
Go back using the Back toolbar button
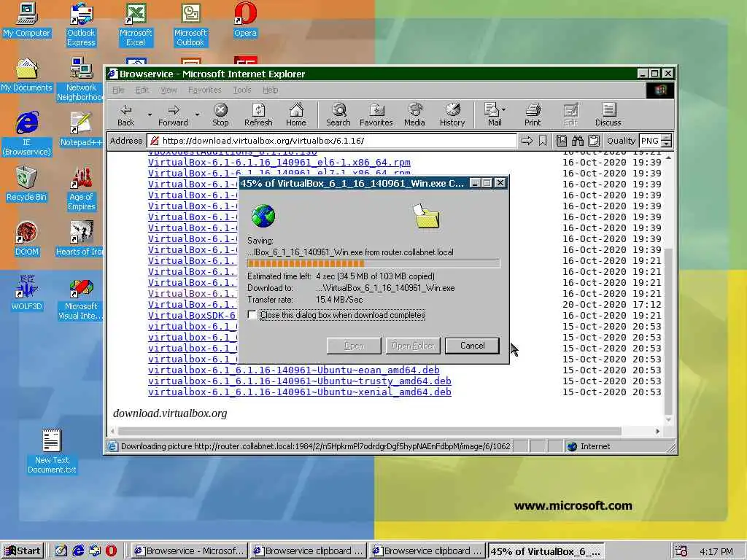pyautogui.click(x=125, y=114)
